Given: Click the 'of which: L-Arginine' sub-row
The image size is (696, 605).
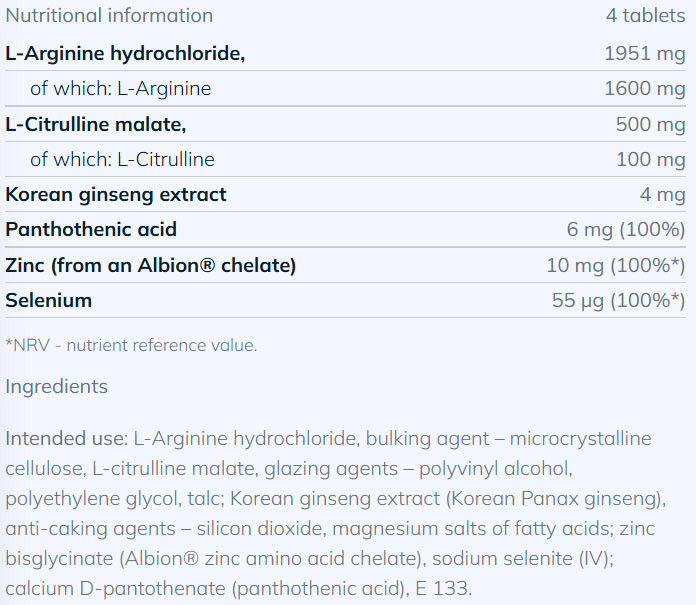Looking at the screenshot, I should [120, 88].
